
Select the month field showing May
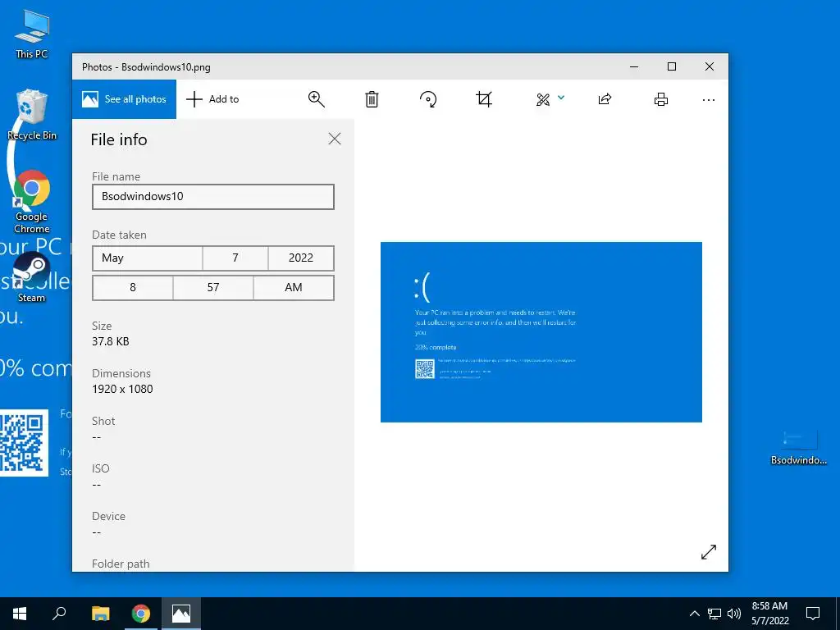(x=148, y=258)
